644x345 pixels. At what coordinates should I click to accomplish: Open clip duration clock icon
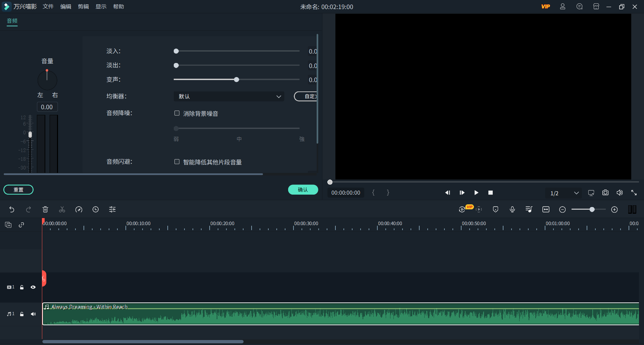[x=96, y=209]
